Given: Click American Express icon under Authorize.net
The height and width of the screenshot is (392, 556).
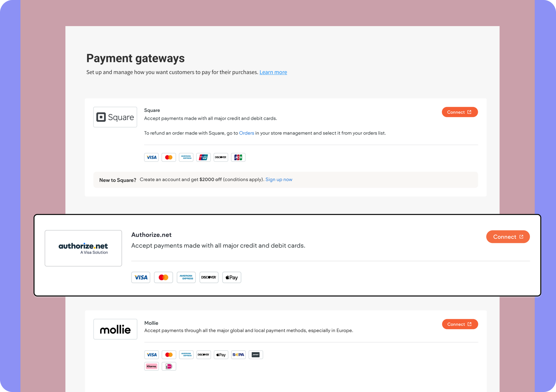Looking at the screenshot, I should 186,277.
